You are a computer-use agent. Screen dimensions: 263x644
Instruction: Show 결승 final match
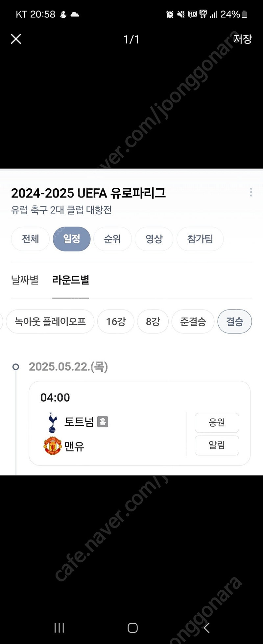coord(235,321)
